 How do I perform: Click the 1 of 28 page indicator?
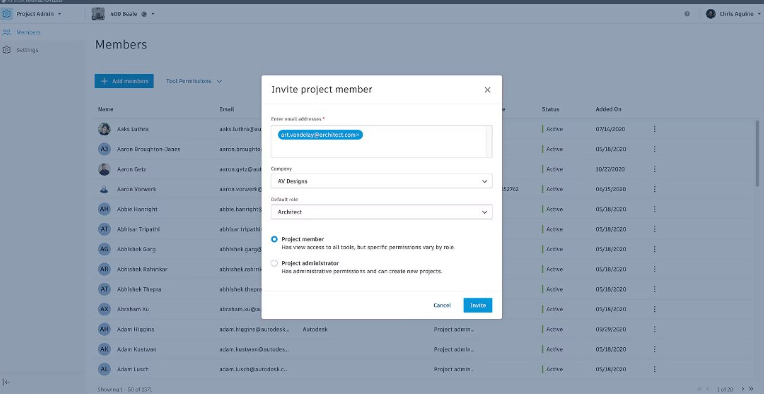tap(726, 389)
